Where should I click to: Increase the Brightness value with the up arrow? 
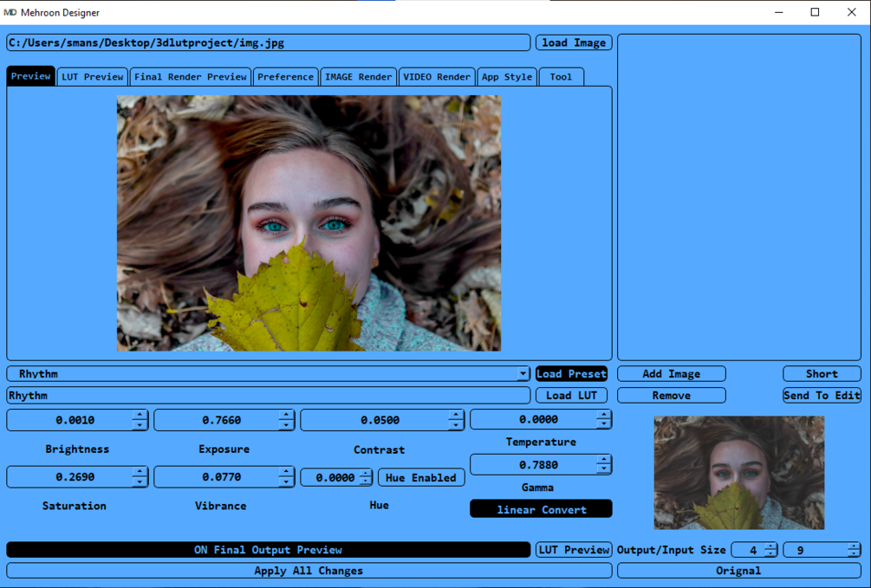point(140,415)
